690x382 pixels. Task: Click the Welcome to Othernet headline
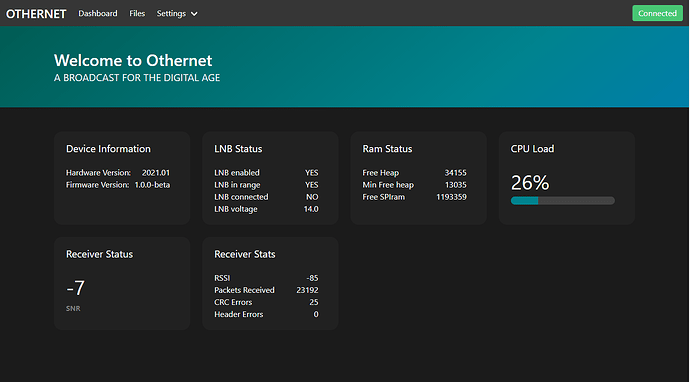[x=133, y=60]
